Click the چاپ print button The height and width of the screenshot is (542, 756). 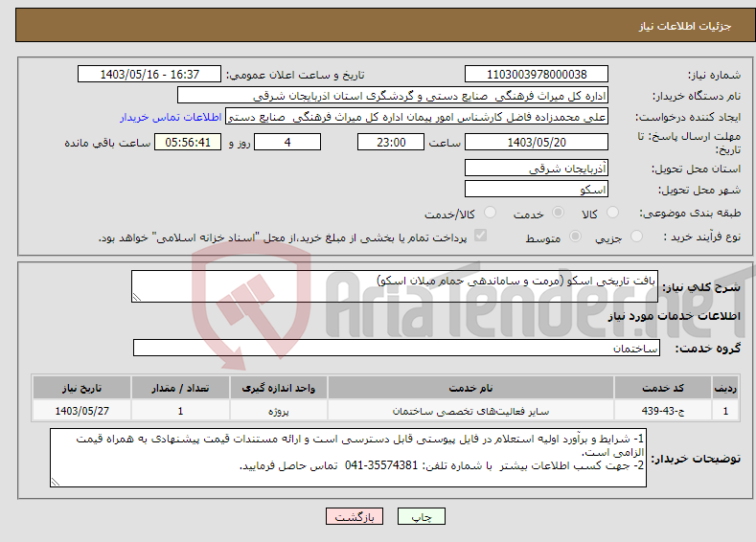422,516
